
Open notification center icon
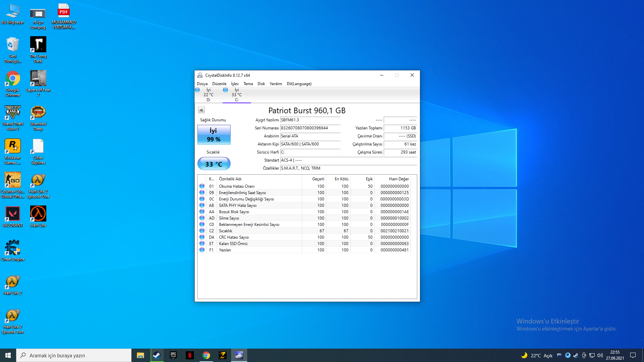(633, 355)
